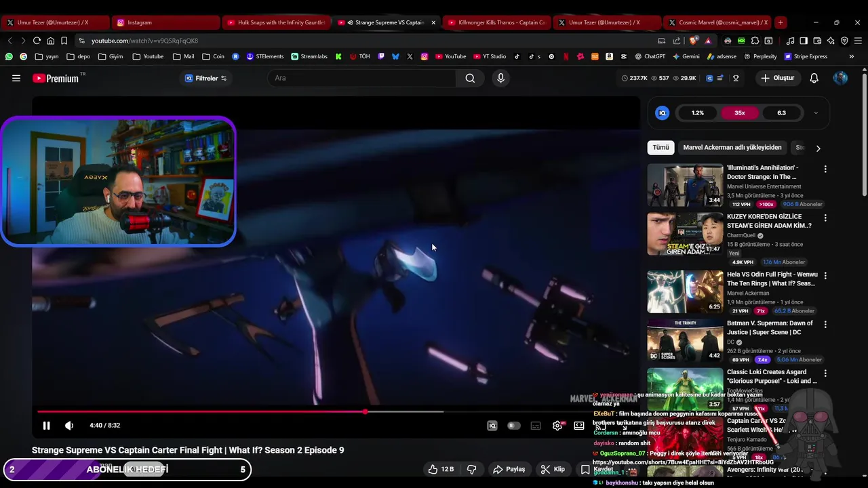Open options for Batman V. Superman video
This screenshot has height=488, width=868.
point(825,325)
